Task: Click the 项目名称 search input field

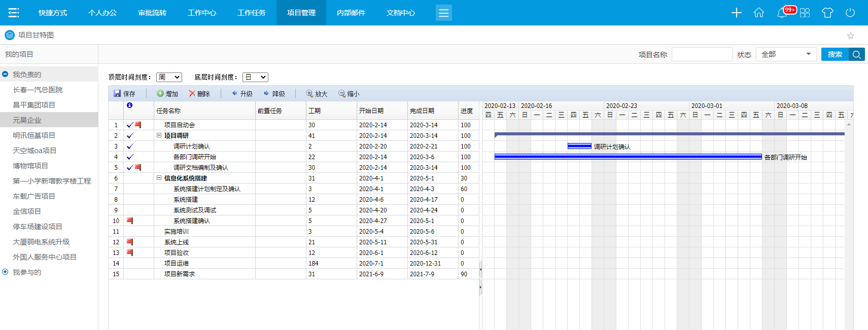Action: point(702,54)
